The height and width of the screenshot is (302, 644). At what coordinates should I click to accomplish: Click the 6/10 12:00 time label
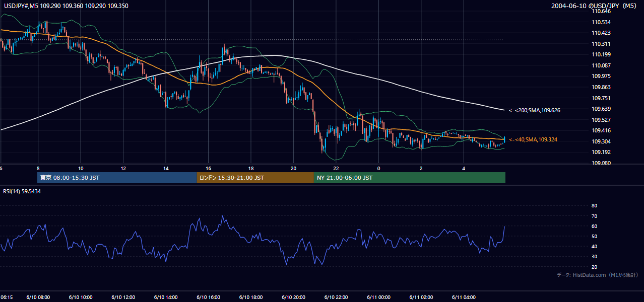pyautogui.click(x=123, y=297)
